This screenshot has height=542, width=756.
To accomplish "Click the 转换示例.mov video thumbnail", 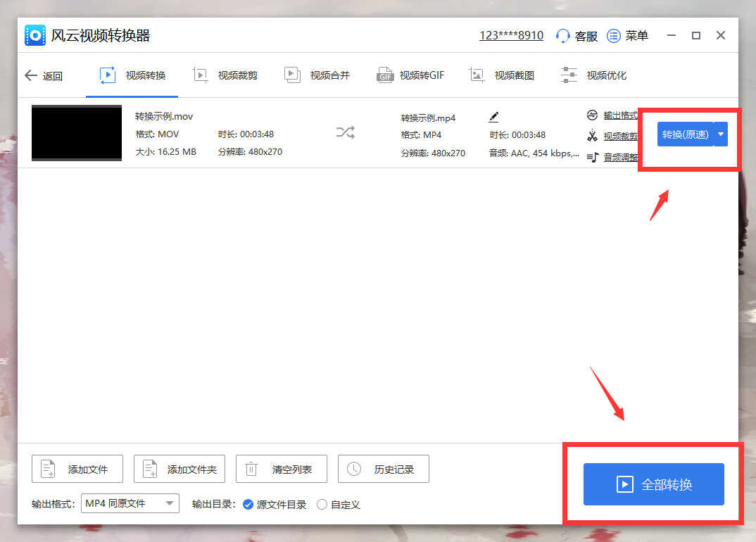I will [x=77, y=132].
